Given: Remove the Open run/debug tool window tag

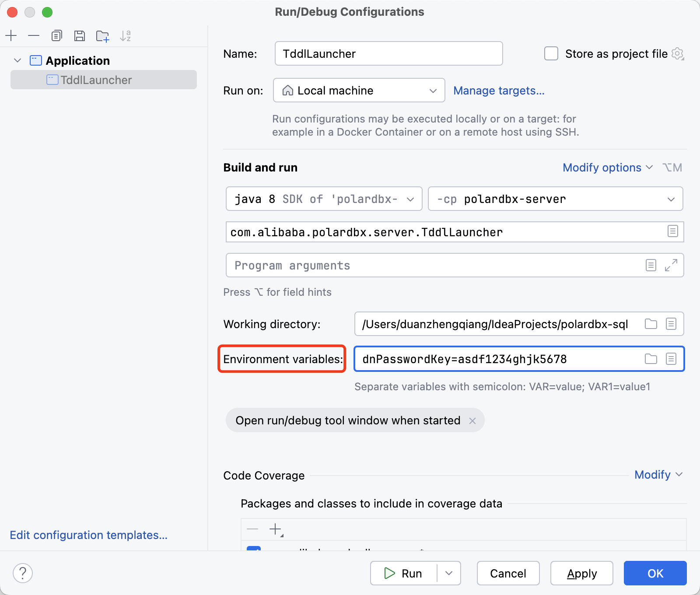Looking at the screenshot, I should pyautogui.click(x=472, y=421).
